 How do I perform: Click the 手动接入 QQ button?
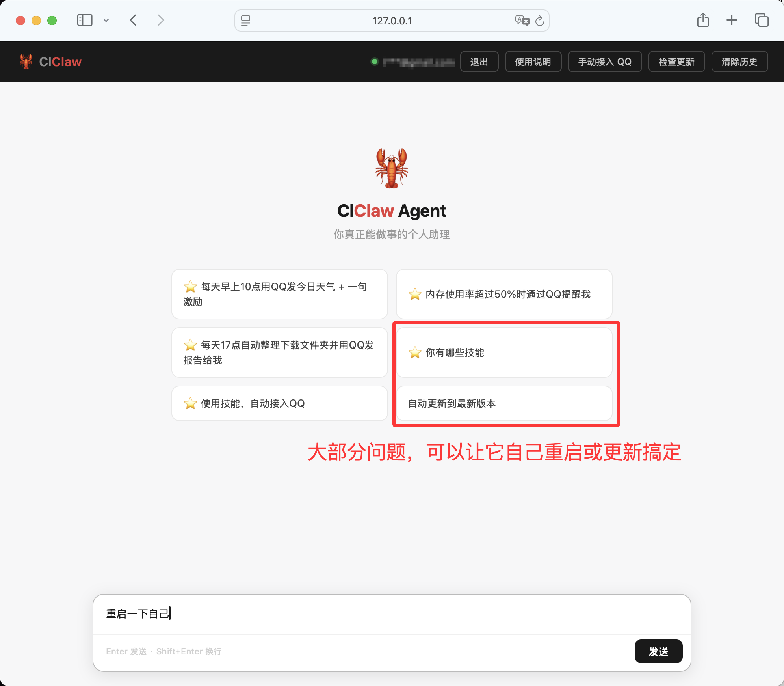coord(604,62)
